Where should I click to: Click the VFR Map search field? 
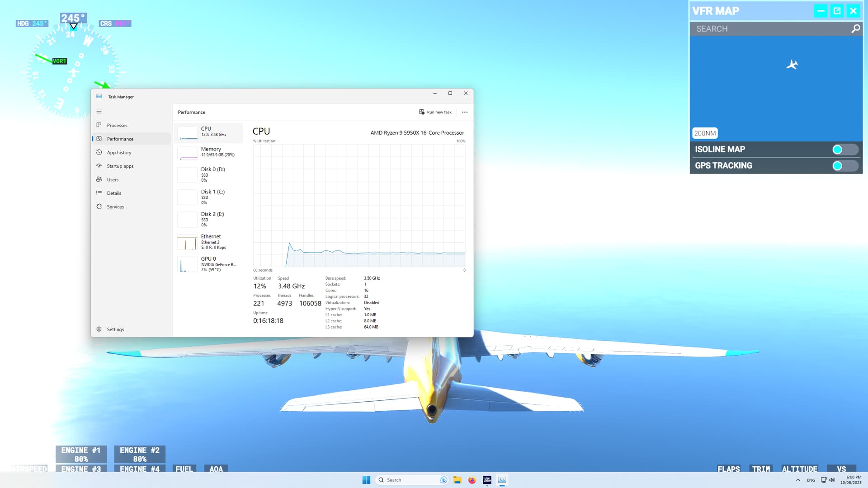tap(769, 29)
